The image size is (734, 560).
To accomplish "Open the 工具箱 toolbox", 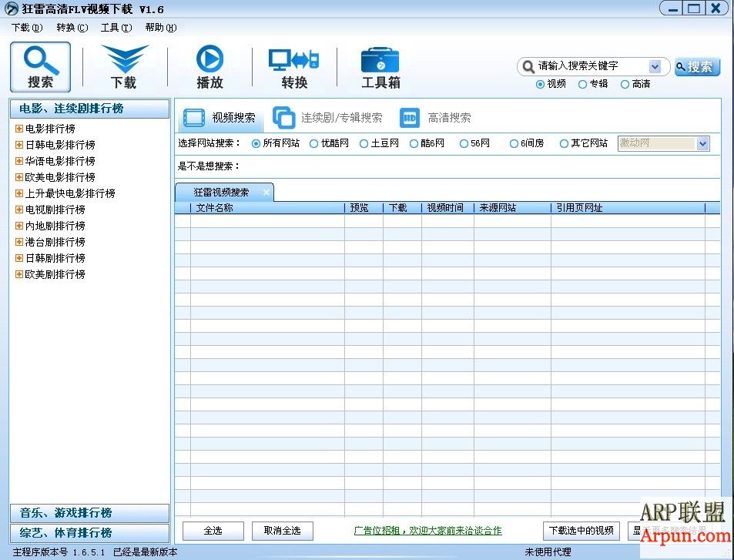I will pyautogui.click(x=380, y=67).
